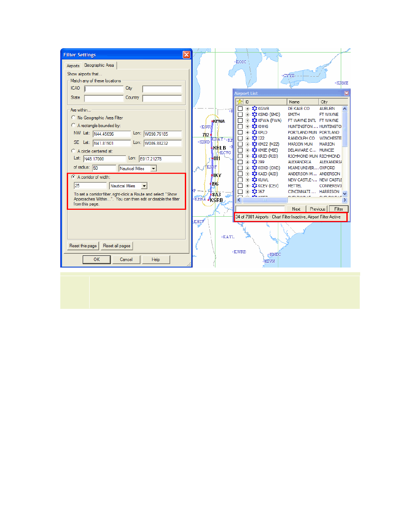Image resolution: width=411 pixels, height=532 pixels.
Task: Click the KGWB airport icon
Action: (255, 109)
